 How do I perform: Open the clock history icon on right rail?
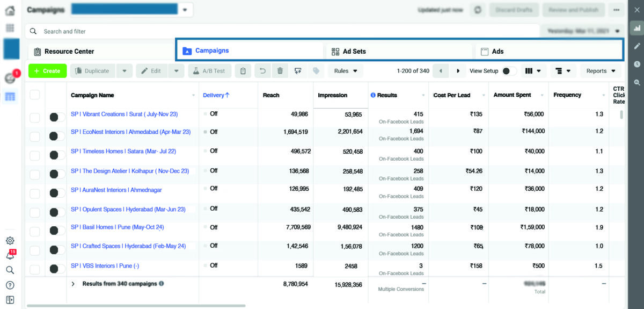(637, 64)
